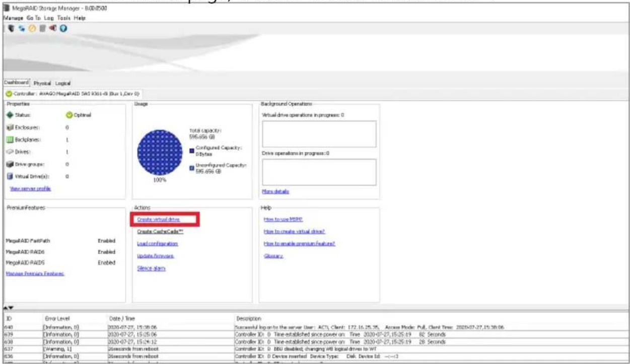
Task: Sort log by ID column header
Action: [23, 318]
